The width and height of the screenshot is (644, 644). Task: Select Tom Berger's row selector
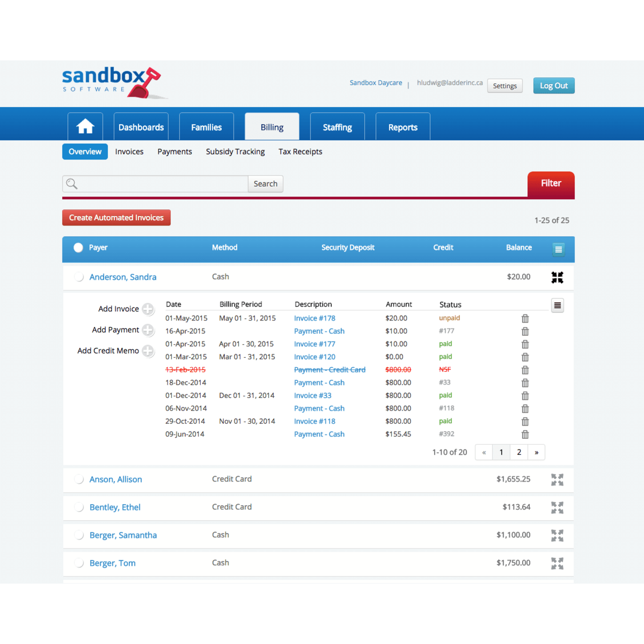coord(78,563)
